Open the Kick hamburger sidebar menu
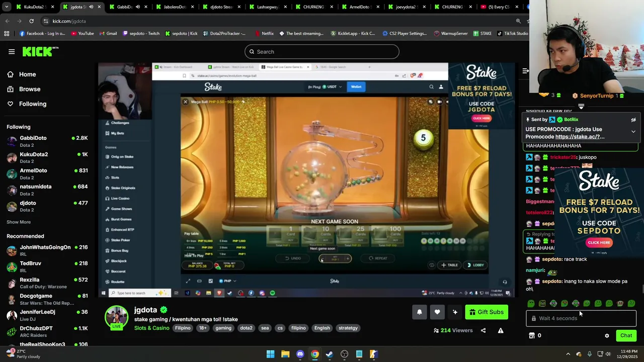 (12, 52)
